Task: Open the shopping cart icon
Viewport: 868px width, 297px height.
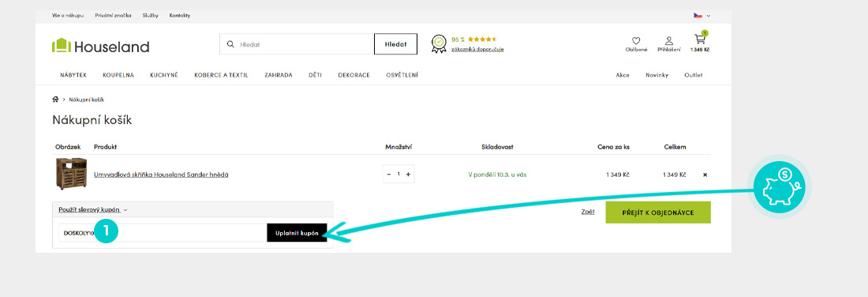Action: point(700,39)
